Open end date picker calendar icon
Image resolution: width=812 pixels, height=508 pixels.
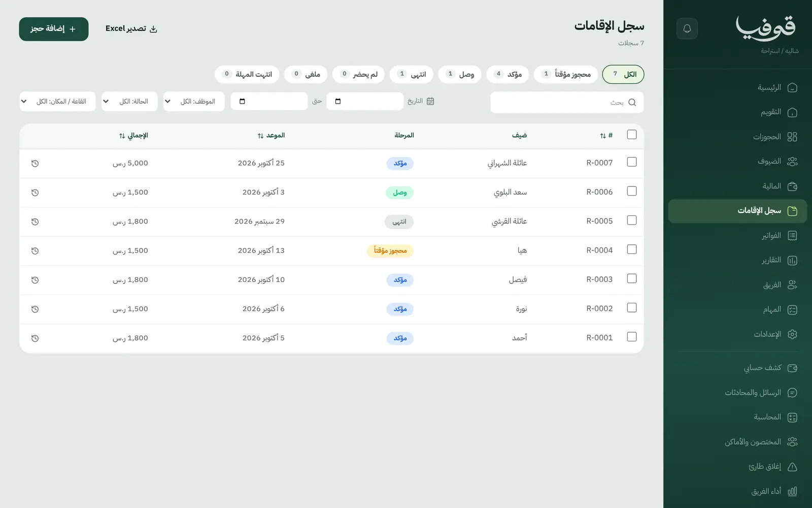242,101
